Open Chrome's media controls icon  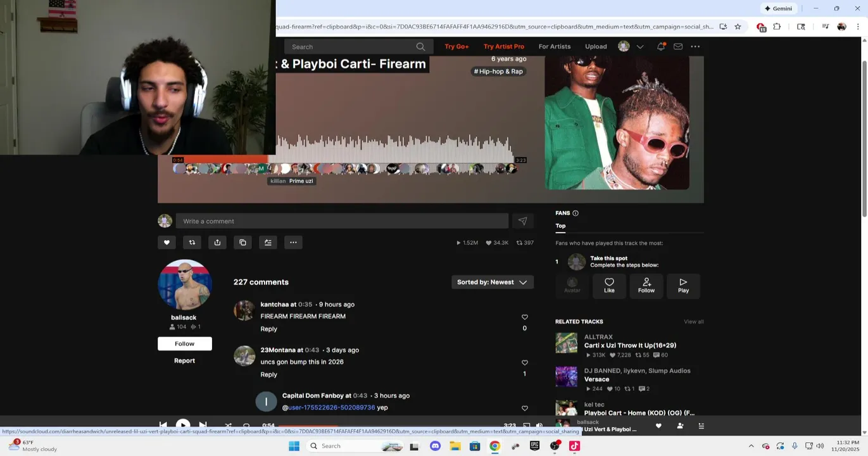825,27
